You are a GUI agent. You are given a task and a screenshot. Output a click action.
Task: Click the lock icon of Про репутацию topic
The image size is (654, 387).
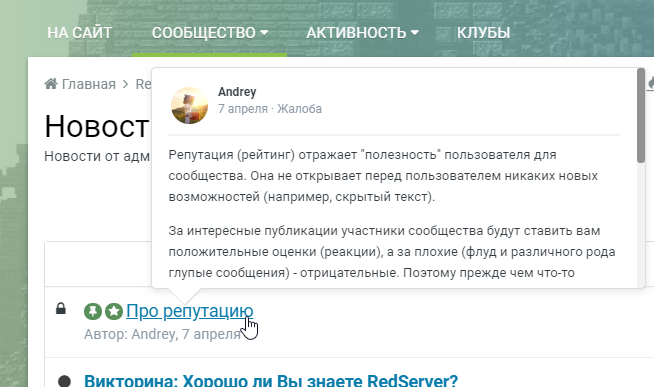click(x=61, y=309)
